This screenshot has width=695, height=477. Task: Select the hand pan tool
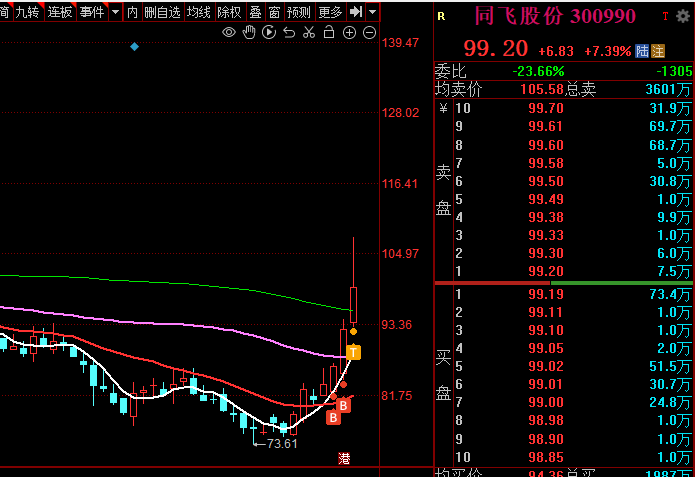[249, 33]
